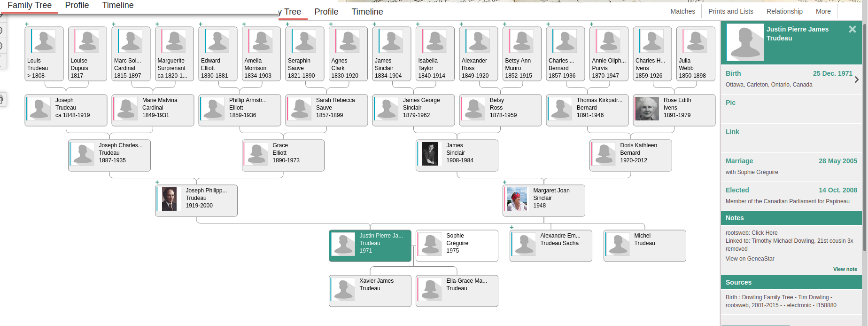Select the Joseph Trudeau ca 1848-1919 card

pyautogui.click(x=66, y=110)
